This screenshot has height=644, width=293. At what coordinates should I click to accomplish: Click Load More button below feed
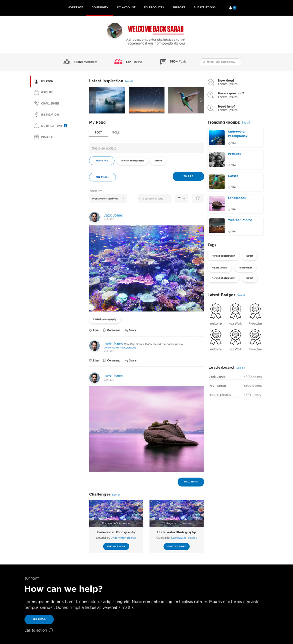click(191, 482)
